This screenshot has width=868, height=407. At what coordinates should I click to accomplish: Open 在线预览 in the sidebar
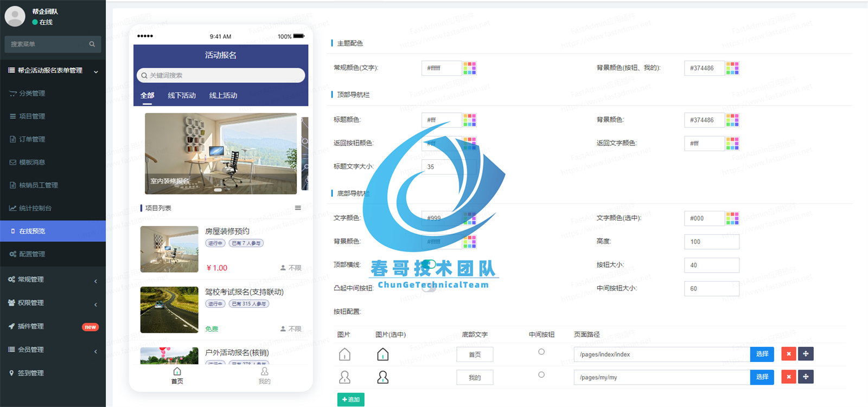tap(53, 231)
